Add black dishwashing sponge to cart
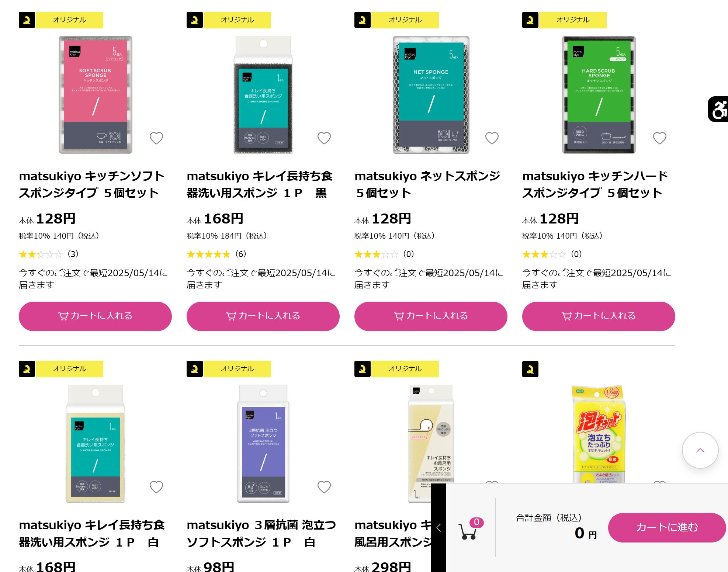This screenshot has width=728, height=572. coord(263,316)
